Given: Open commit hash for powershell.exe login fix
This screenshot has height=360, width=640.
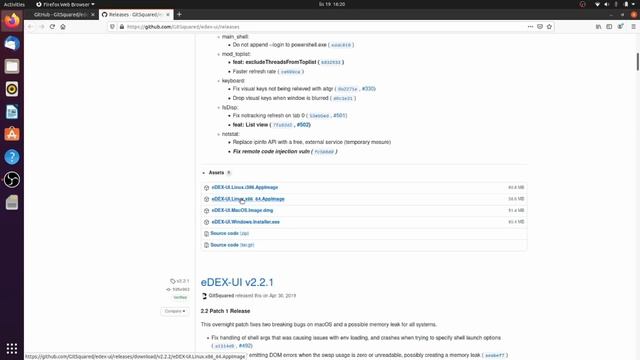Looking at the screenshot, I should point(341,45).
